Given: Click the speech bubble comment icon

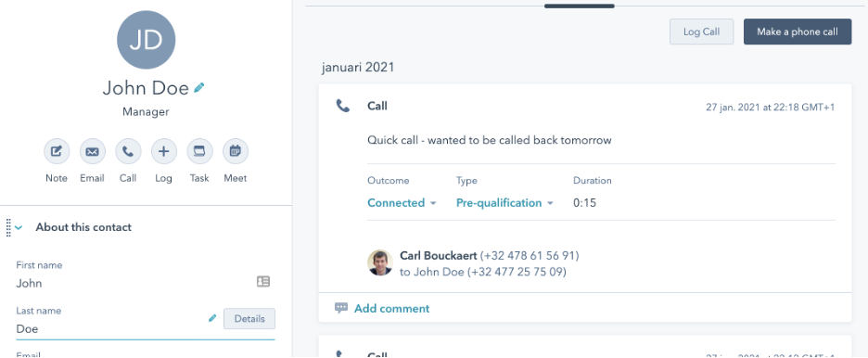Looking at the screenshot, I should pyautogui.click(x=341, y=308).
